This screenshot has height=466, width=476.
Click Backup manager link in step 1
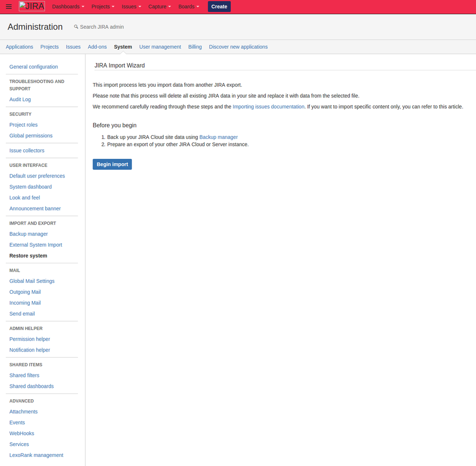218,137
